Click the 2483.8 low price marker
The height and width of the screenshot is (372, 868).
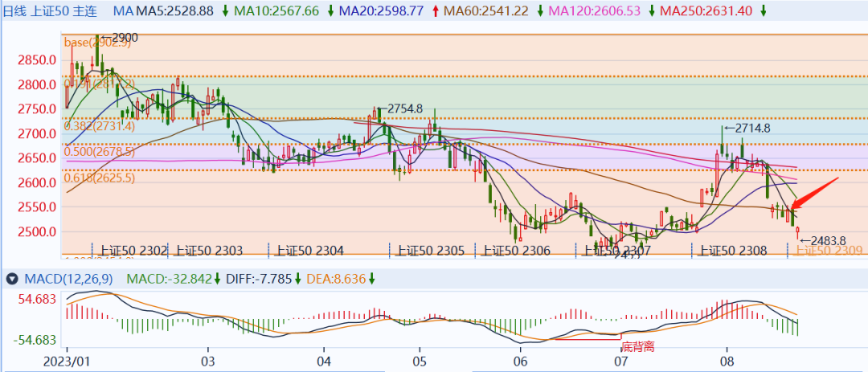pyautogui.click(x=823, y=240)
